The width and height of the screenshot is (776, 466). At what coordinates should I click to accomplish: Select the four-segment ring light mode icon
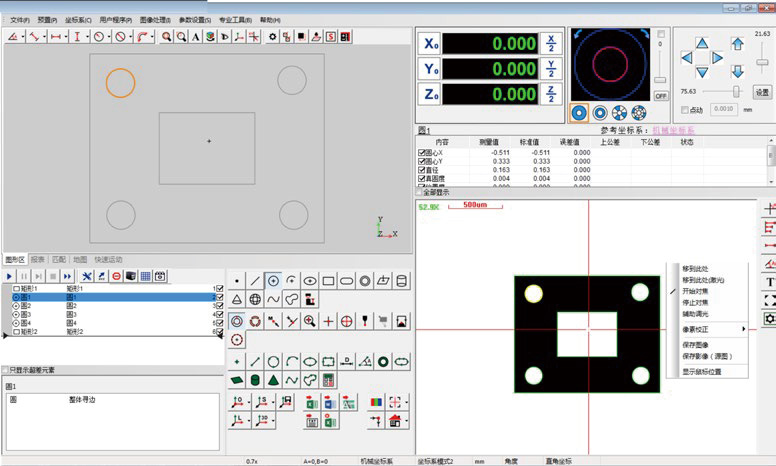tap(620, 113)
